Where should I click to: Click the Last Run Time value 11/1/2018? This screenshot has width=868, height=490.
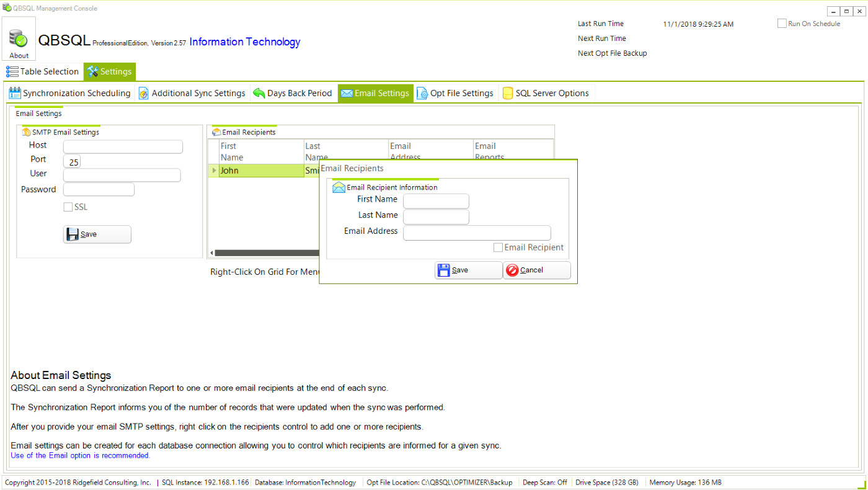click(x=698, y=24)
